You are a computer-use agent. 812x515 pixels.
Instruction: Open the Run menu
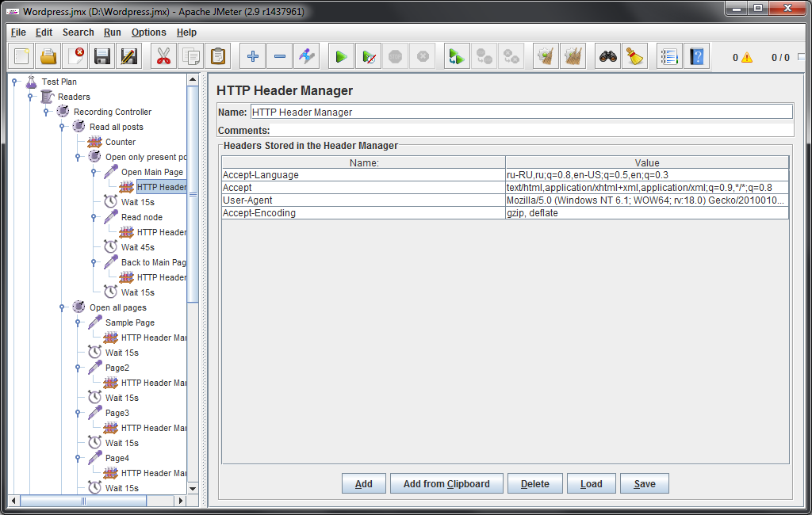(113, 32)
